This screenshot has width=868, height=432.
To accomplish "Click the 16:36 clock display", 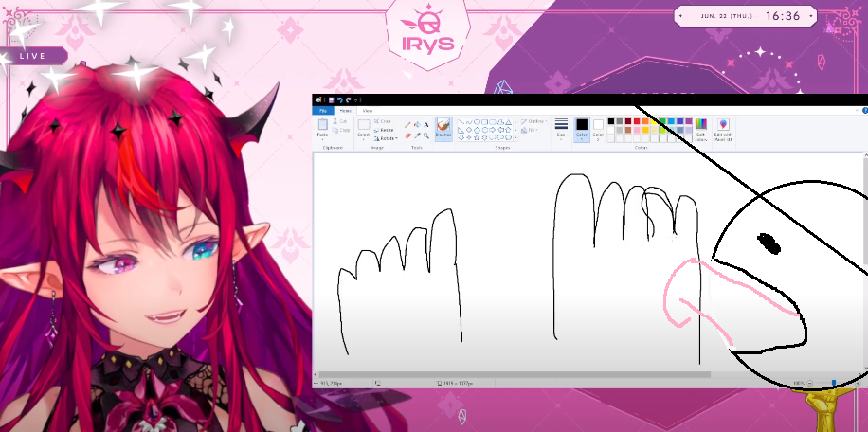I will coord(783,16).
